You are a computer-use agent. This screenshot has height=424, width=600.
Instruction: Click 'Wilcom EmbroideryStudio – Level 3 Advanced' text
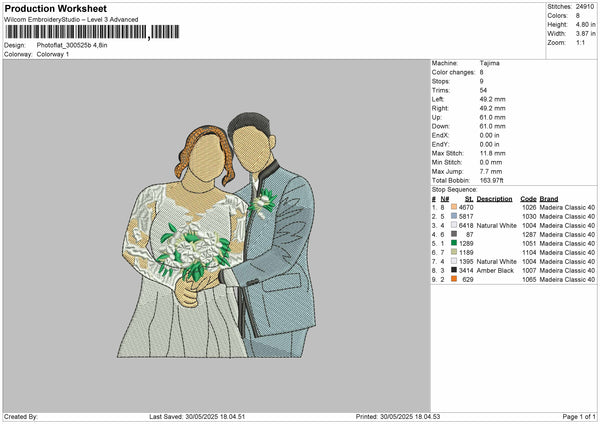[71, 20]
